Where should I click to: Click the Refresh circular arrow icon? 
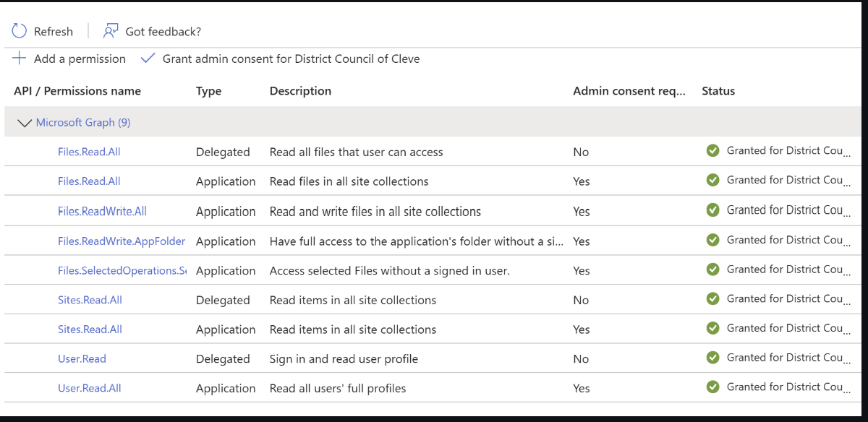click(x=20, y=31)
